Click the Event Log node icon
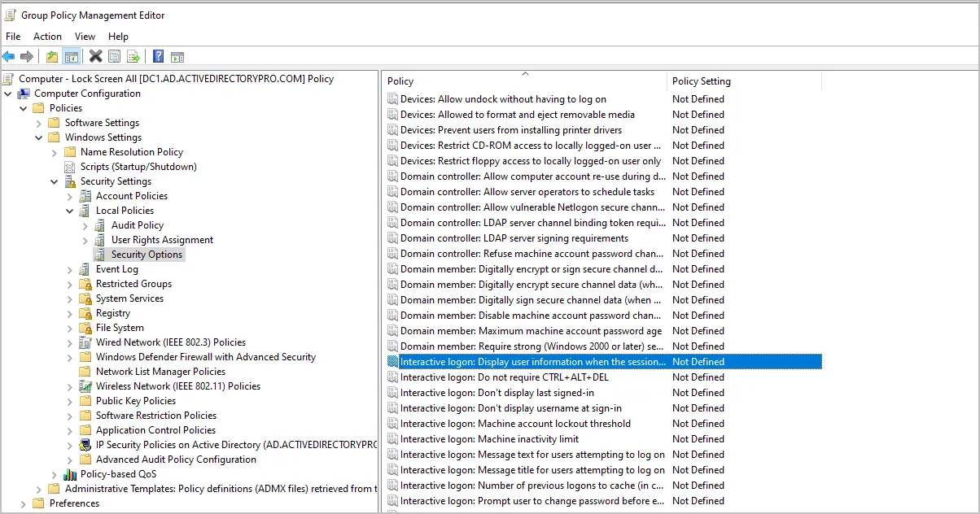The width and height of the screenshot is (980, 514). coord(85,269)
